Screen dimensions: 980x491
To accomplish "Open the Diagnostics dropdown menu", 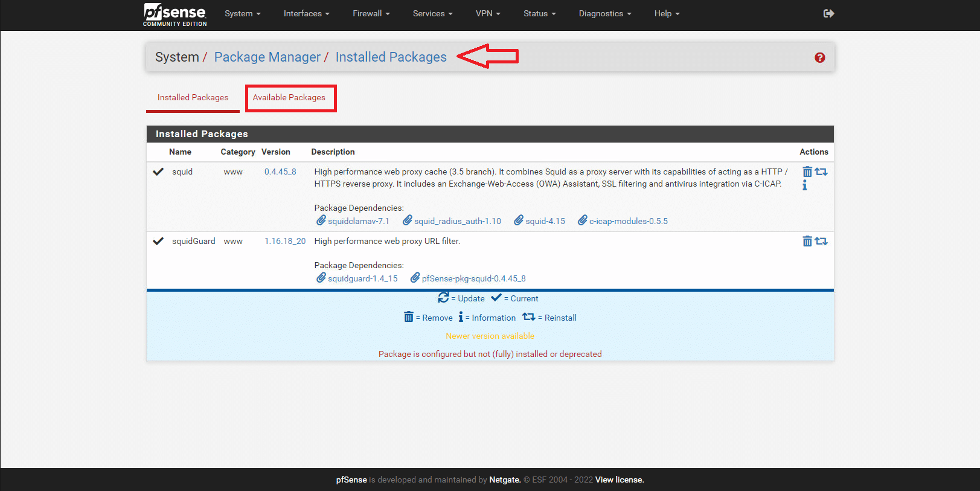I will point(605,13).
